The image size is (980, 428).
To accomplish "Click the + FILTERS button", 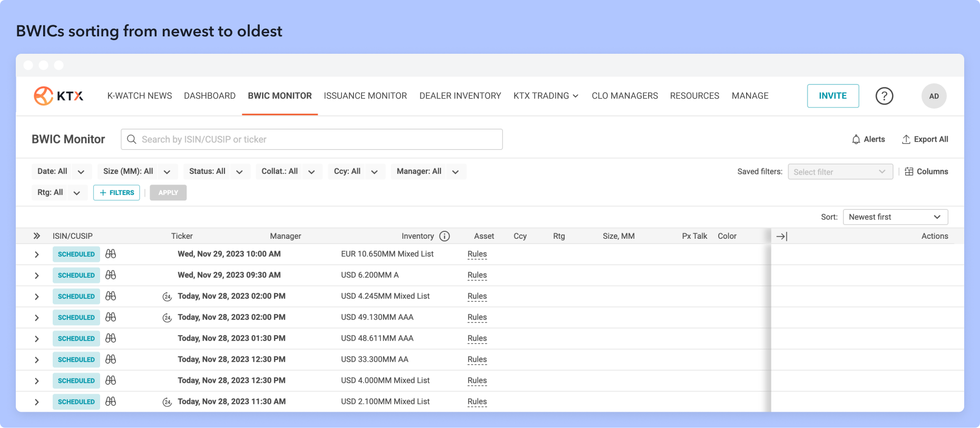I will (116, 193).
